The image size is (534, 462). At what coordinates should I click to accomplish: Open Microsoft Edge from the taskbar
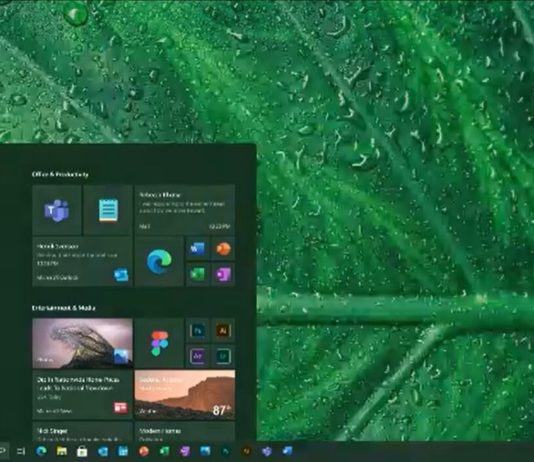click(x=41, y=451)
